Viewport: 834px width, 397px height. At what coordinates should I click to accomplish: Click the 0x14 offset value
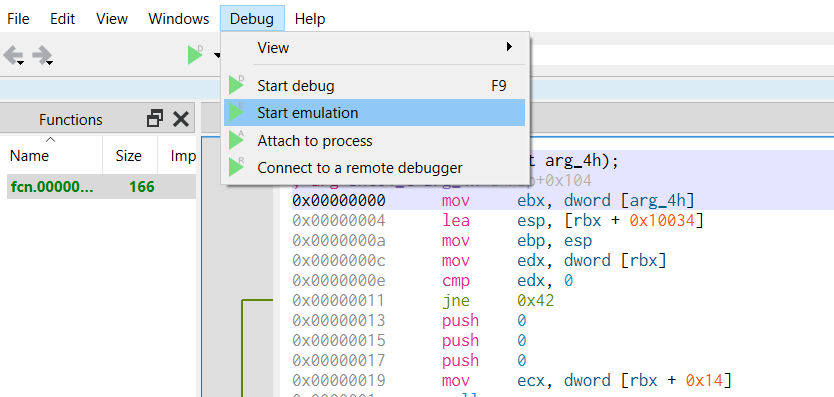tap(704, 381)
